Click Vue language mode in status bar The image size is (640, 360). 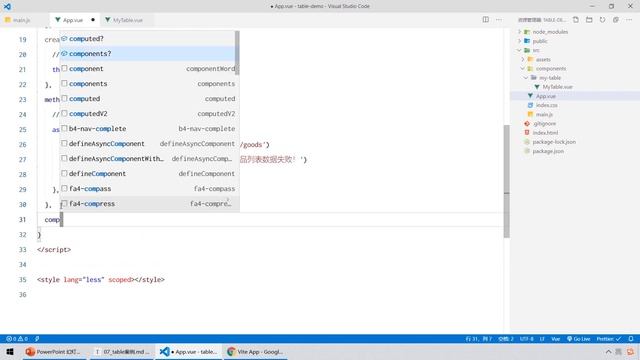[x=556, y=339]
